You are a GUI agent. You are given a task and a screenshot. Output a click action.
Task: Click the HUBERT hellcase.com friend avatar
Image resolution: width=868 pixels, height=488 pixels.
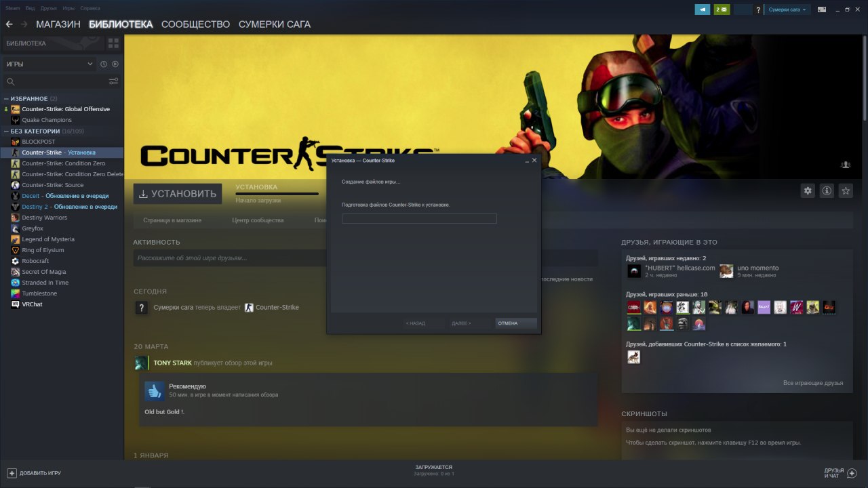pyautogui.click(x=634, y=271)
